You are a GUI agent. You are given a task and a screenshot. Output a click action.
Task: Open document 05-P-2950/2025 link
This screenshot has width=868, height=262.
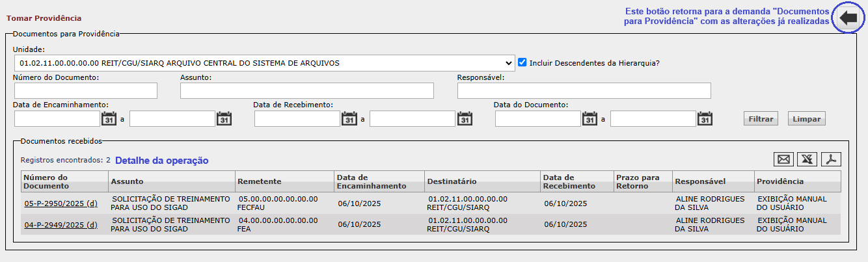[x=61, y=203]
